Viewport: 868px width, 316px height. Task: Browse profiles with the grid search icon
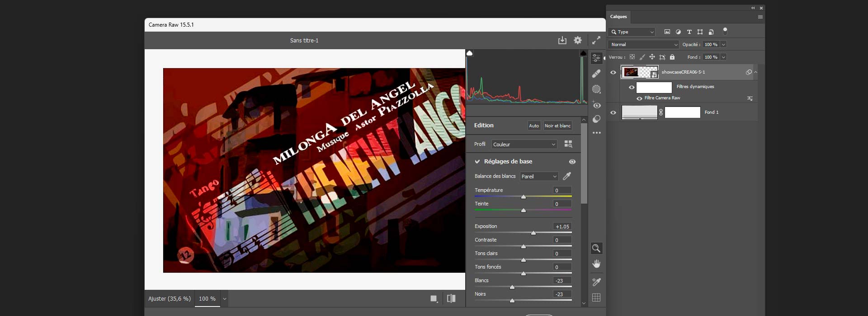coord(568,144)
